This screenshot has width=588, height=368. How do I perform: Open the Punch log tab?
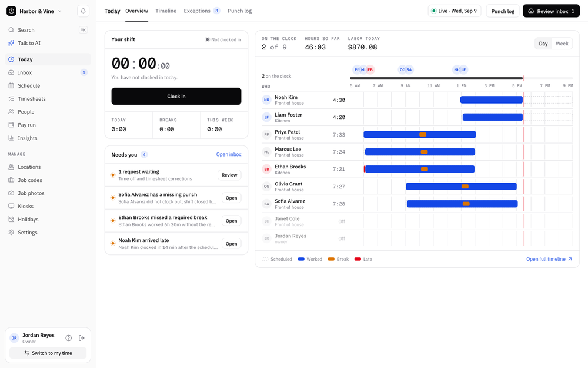[x=240, y=11]
